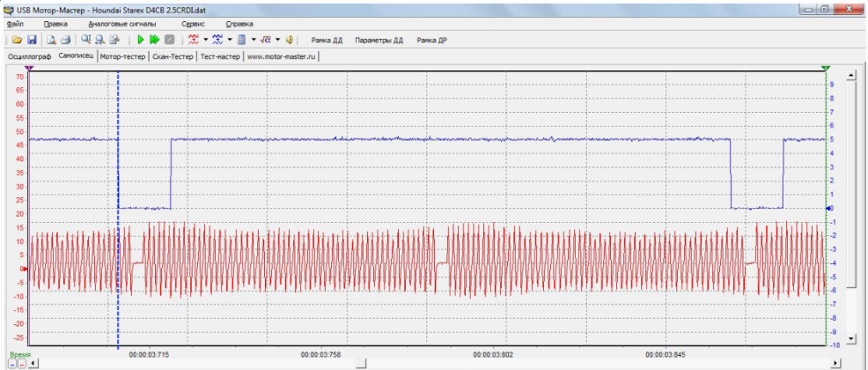Save the recording with the floppy disk icon

32,40
